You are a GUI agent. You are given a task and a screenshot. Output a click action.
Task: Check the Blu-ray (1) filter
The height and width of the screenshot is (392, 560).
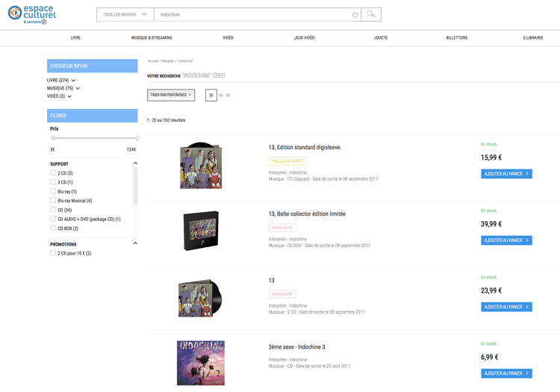(x=53, y=191)
